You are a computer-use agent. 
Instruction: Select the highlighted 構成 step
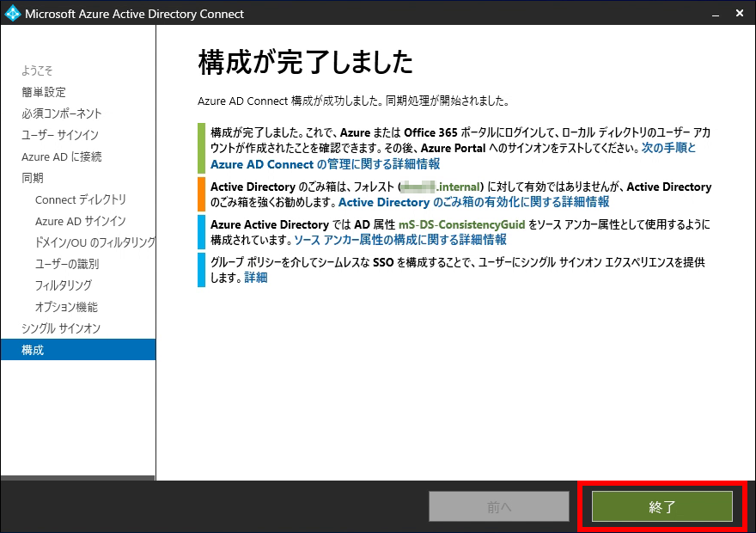(78, 350)
